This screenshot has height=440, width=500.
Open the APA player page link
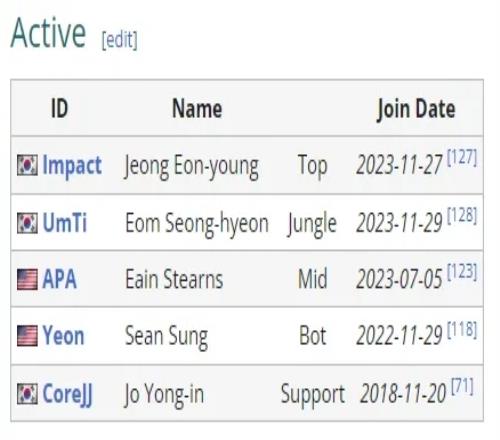point(60,279)
